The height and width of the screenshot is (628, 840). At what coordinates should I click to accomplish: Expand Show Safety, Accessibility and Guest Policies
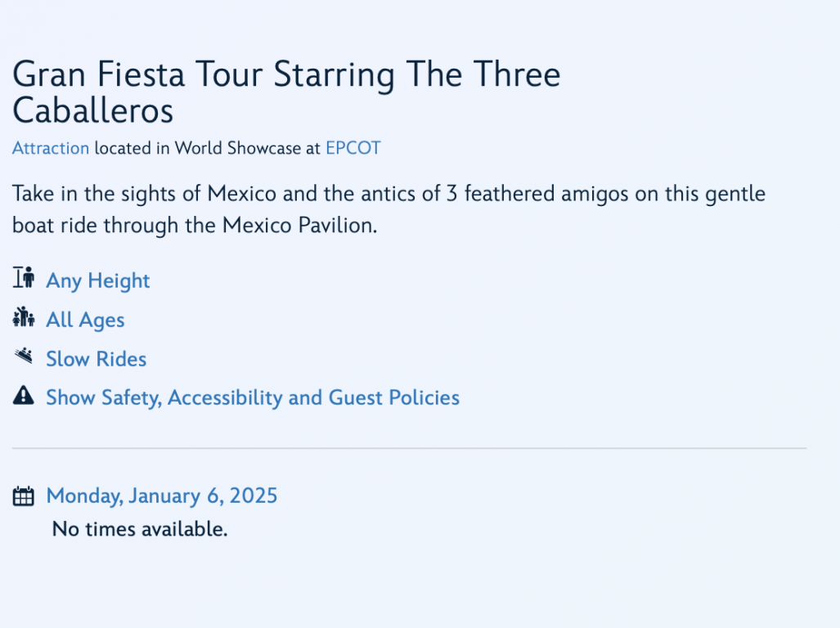click(253, 397)
